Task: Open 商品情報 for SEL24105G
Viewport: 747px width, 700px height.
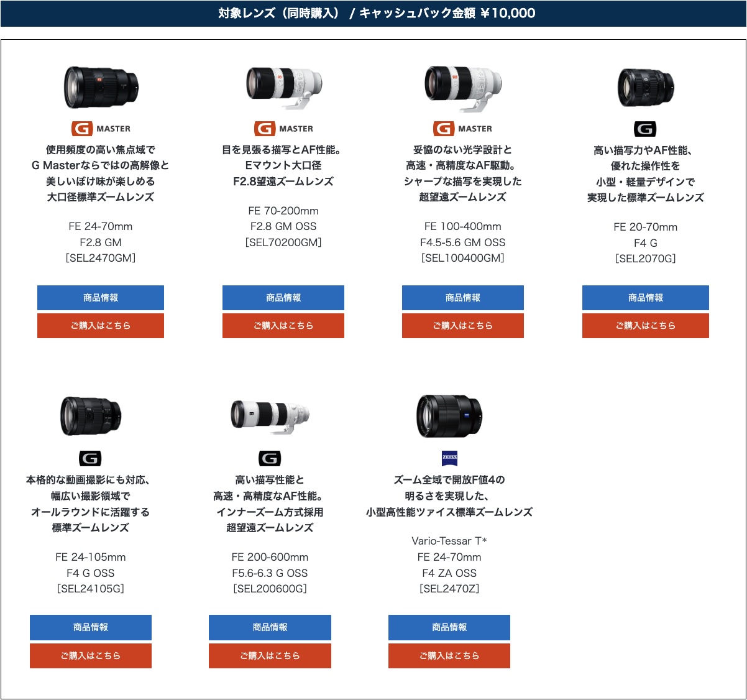Action: (x=91, y=627)
